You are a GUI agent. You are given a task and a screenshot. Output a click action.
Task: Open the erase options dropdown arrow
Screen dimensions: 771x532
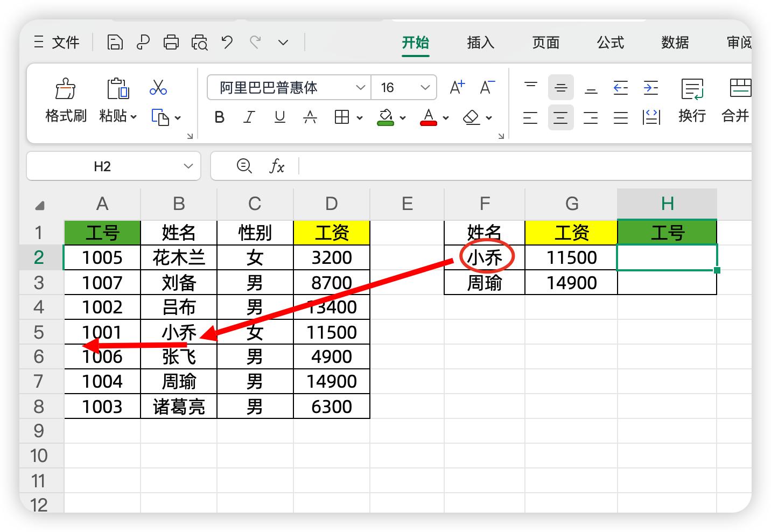[488, 117]
